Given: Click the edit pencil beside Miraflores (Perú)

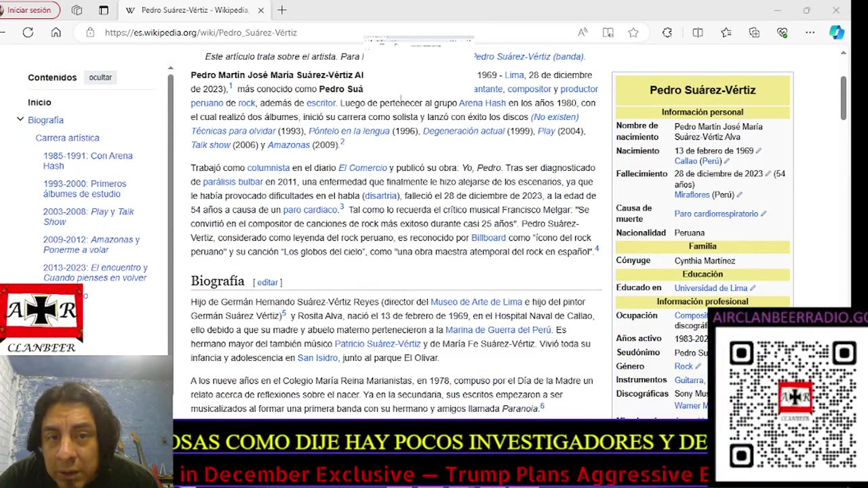Looking at the screenshot, I should (x=740, y=195).
